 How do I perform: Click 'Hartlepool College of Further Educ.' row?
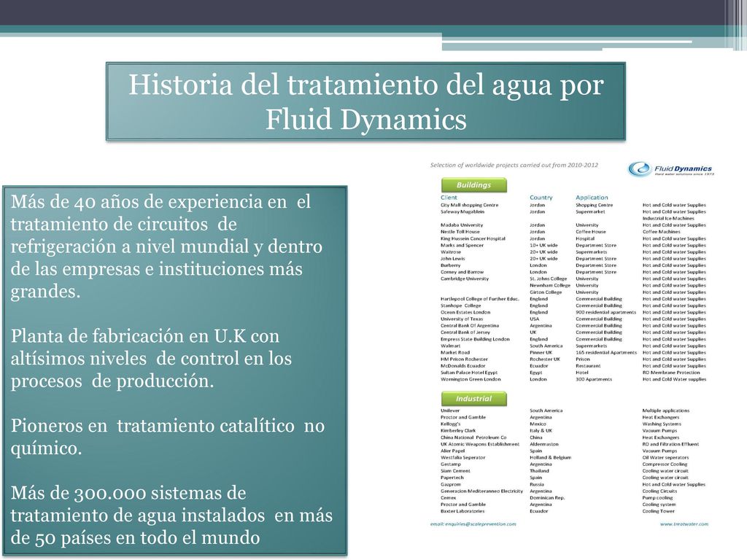click(480, 299)
